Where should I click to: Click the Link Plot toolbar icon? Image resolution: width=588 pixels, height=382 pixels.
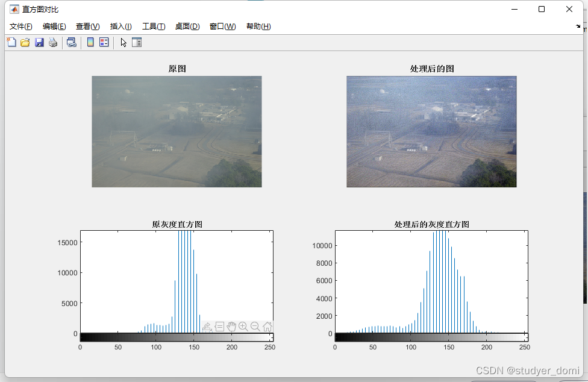click(x=71, y=42)
